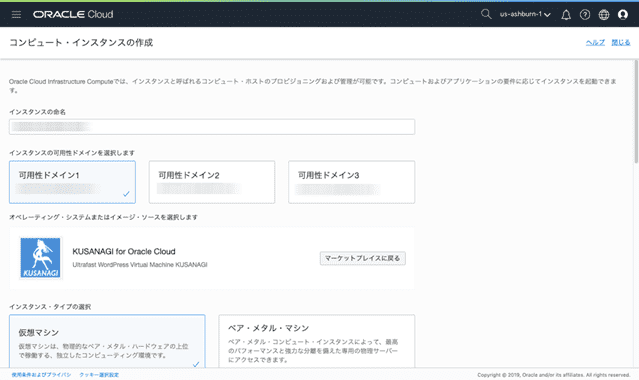Open the search magnifier icon
The height and width of the screenshot is (380, 639).
click(x=486, y=14)
